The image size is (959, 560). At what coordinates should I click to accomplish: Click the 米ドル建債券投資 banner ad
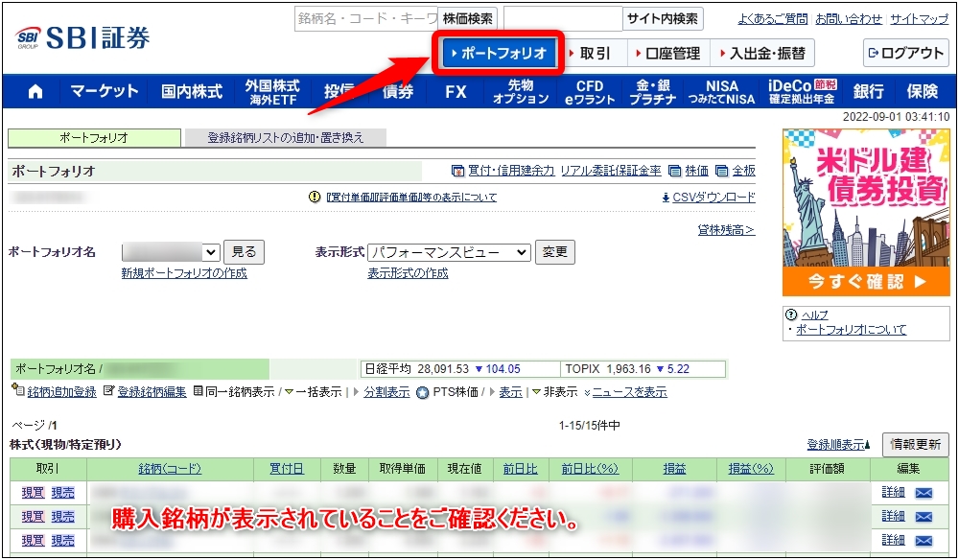[x=864, y=212]
